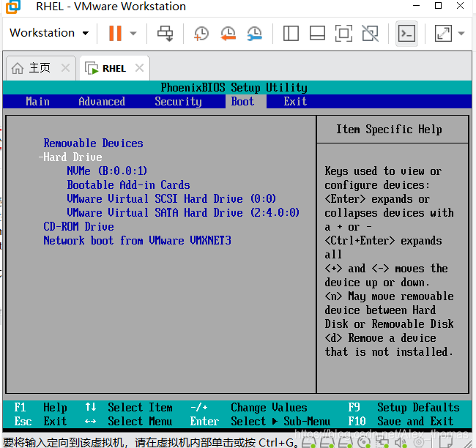The height and width of the screenshot is (448, 476).
Task: Select CD-ROM Drive boot entry
Action: (78, 226)
